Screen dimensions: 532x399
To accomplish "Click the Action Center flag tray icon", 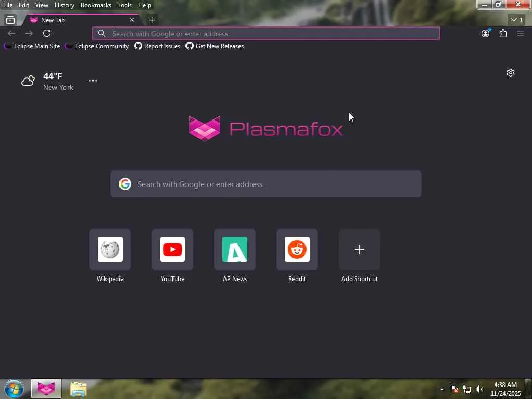I will coord(455,389).
